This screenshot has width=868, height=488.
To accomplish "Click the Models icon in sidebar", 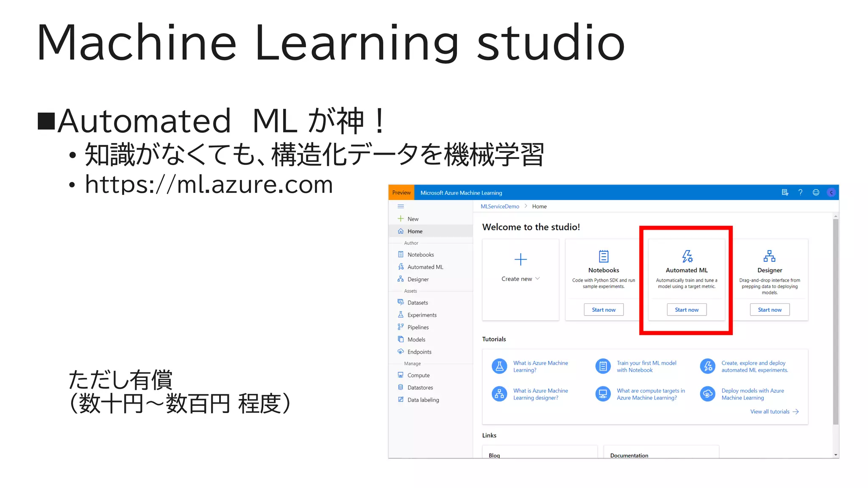I will [401, 339].
